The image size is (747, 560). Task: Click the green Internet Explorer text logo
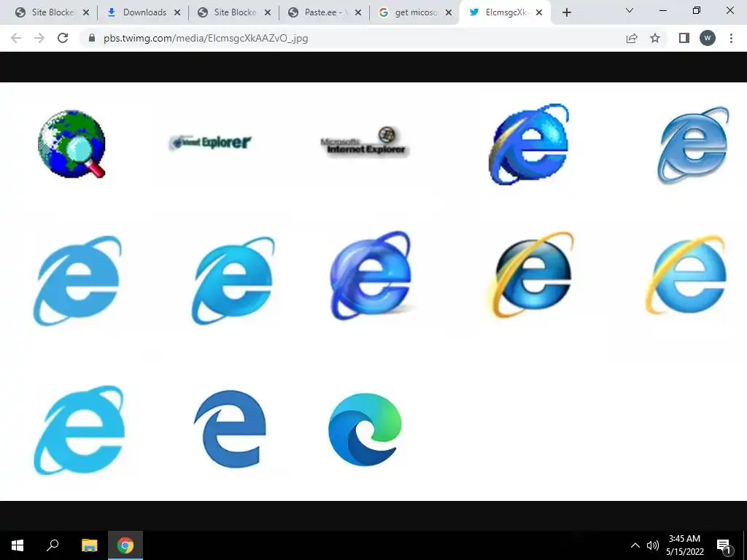point(210,142)
